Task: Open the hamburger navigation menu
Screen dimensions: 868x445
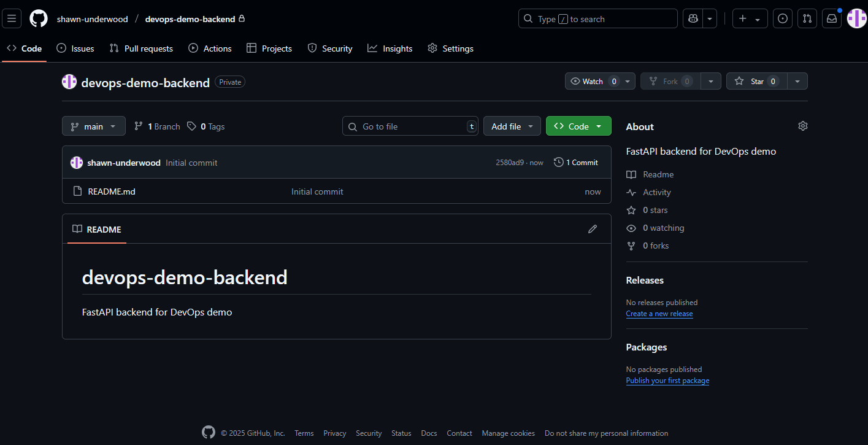Action: coord(12,18)
